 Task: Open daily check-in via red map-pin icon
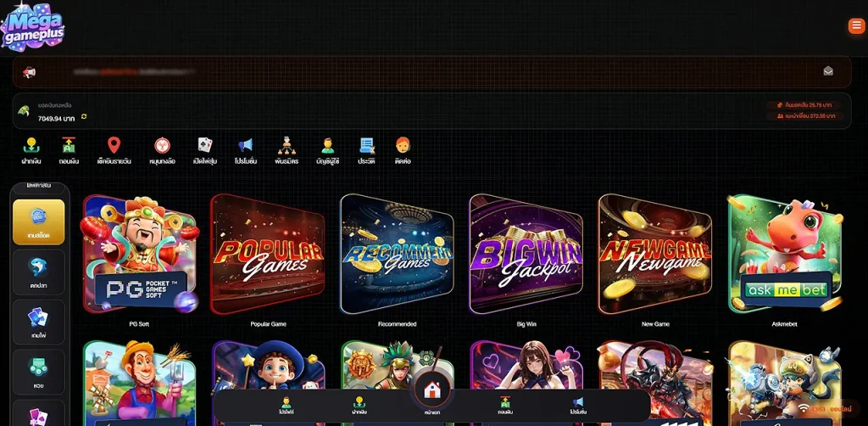(x=114, y=148)
